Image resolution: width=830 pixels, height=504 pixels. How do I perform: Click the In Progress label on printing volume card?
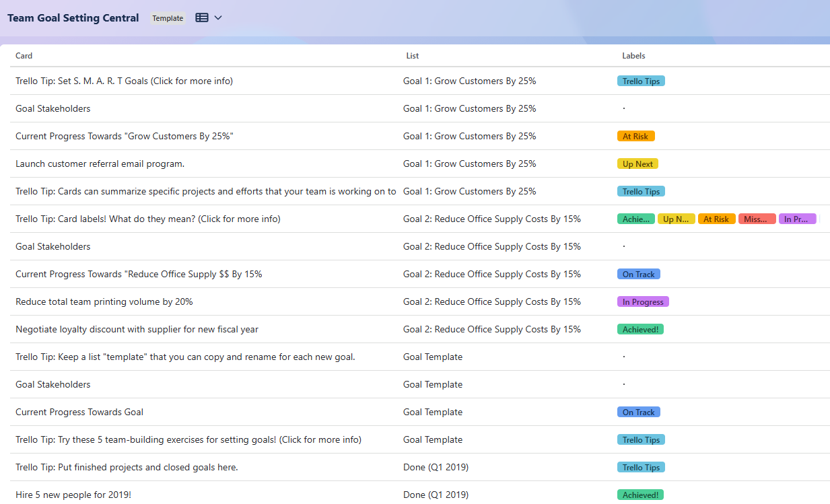point(643,301)
